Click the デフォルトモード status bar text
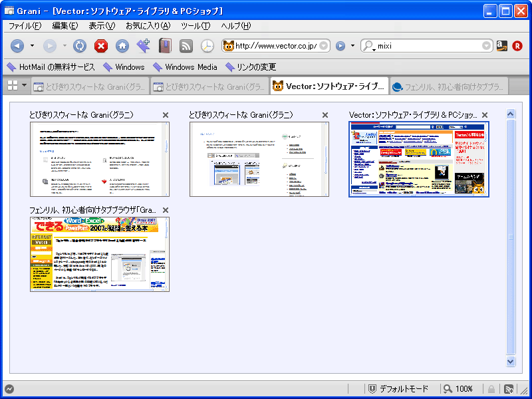532x399 pixels. click(x=404, y=389)
